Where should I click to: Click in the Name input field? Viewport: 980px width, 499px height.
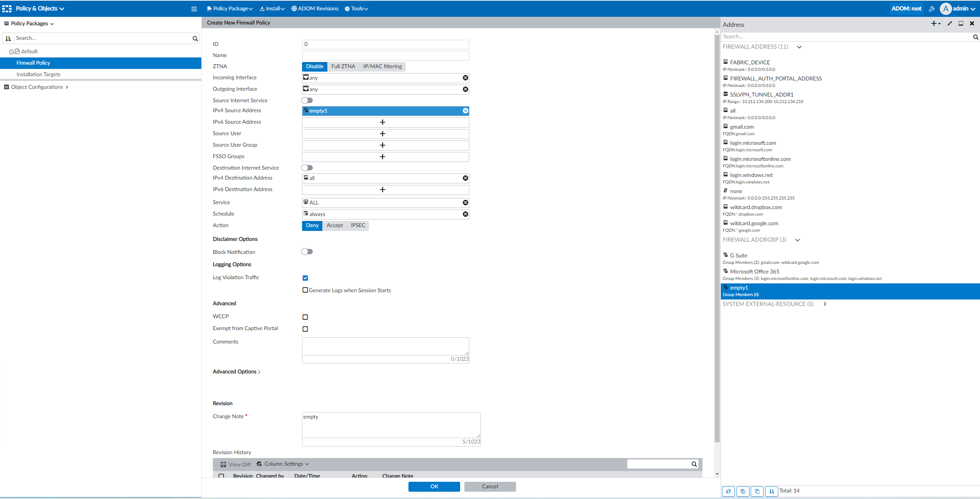pos(385,56)
